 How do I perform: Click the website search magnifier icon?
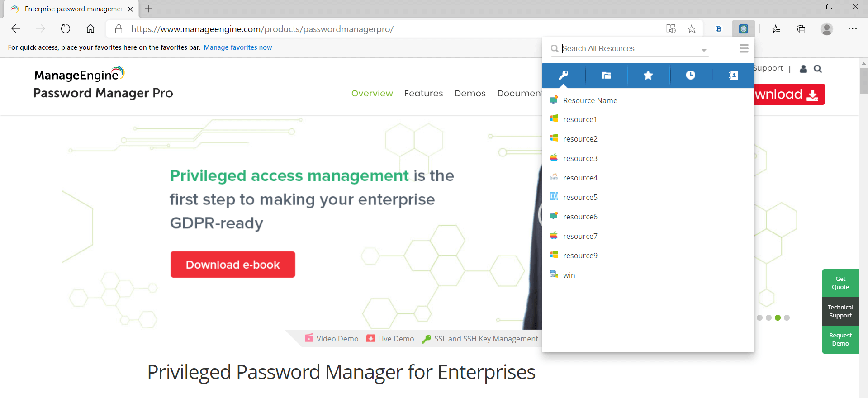tap(818, 69)
